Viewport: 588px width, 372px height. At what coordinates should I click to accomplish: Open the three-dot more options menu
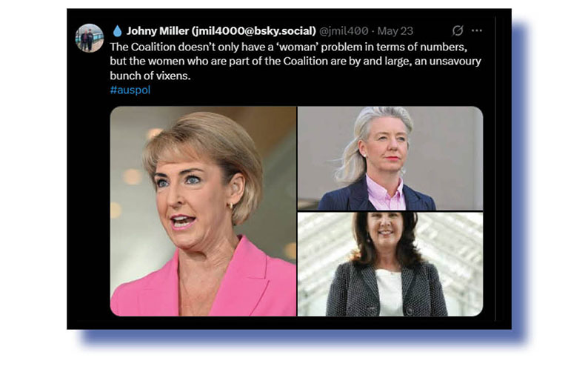click(477, 30)
